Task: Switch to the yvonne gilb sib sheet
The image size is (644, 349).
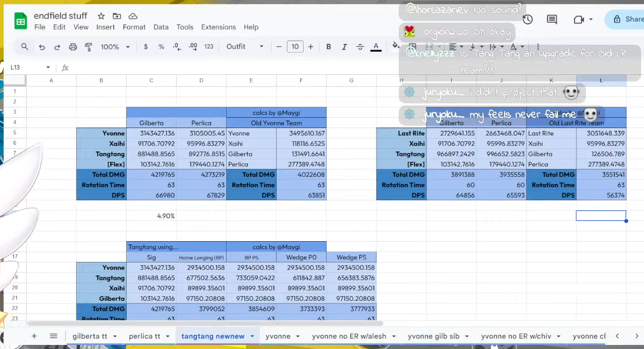Action: point(434,336)
